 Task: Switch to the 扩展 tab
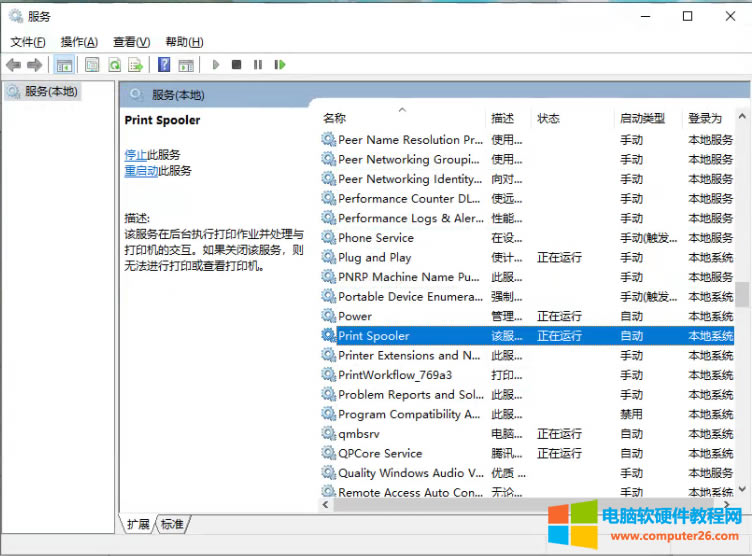[x=138, y=524]
